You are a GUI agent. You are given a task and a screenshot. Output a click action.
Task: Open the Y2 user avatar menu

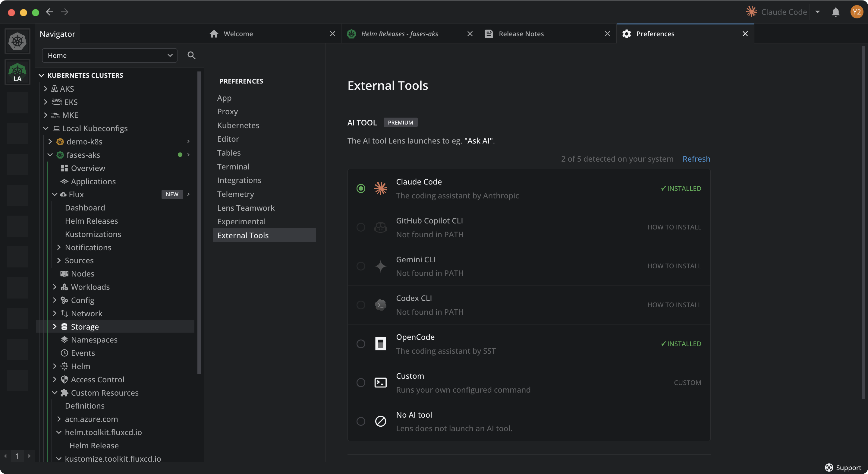click(856, 12)
